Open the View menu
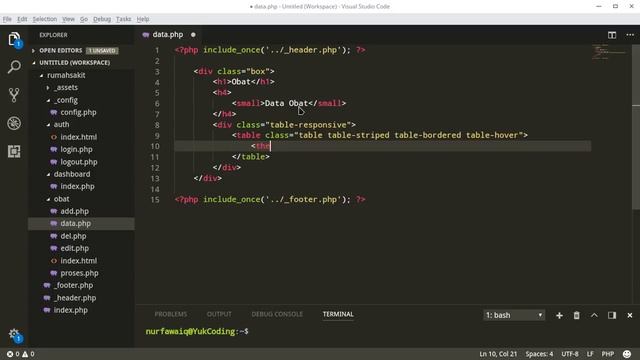640x360 pixels. tap(68, 19)
